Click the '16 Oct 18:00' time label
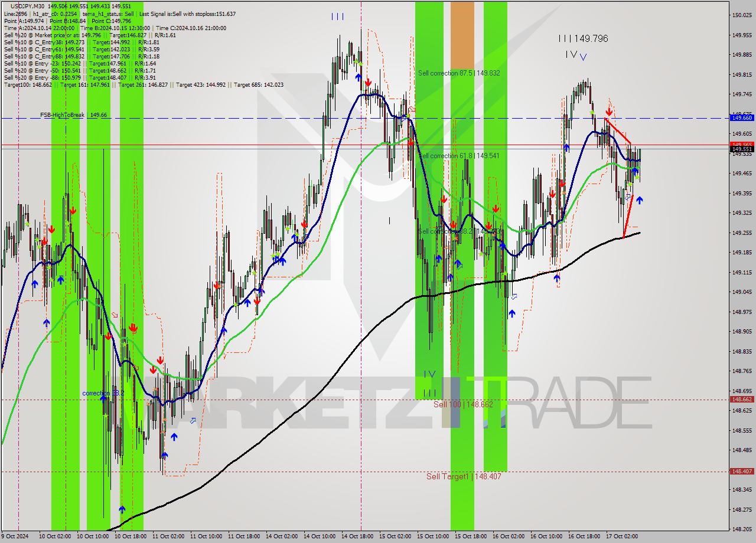This screenshot has height=543, width=756. tap(584, 537)
